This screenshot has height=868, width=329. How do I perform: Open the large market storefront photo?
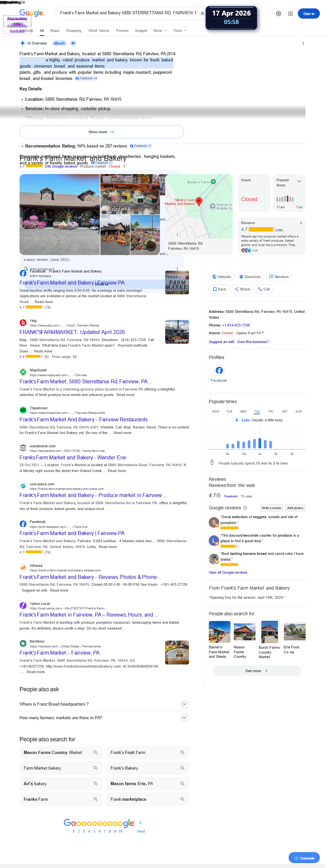pyautogui.click(x=60, y=214)
